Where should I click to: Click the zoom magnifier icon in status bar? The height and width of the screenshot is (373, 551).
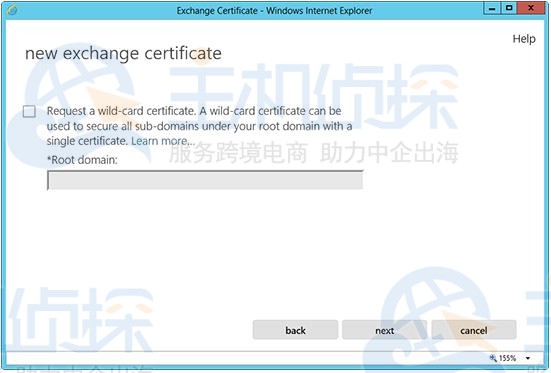[x=493, y=358]
